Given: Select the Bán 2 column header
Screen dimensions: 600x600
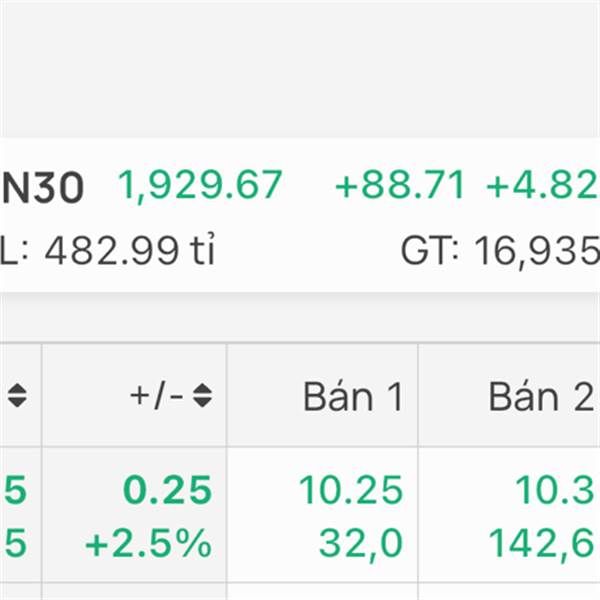Looking at the screenshot, I should [x=540, y=397].
